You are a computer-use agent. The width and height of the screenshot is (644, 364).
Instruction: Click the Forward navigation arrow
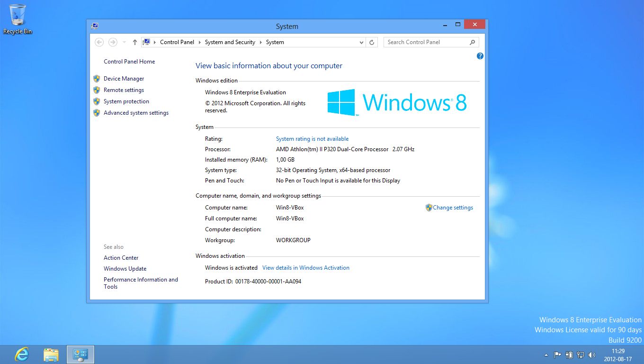pyautogui.click(x=113, y=42)
